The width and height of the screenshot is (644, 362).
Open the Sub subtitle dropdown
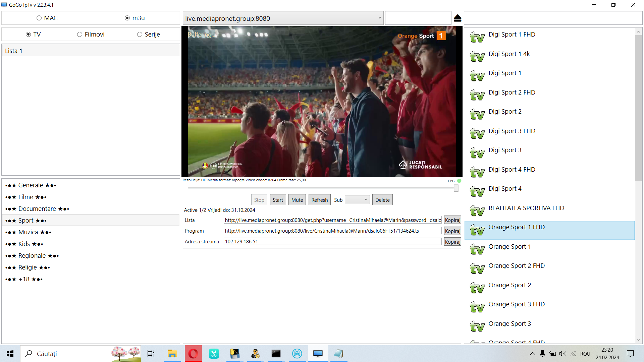(x=358, y=200)
